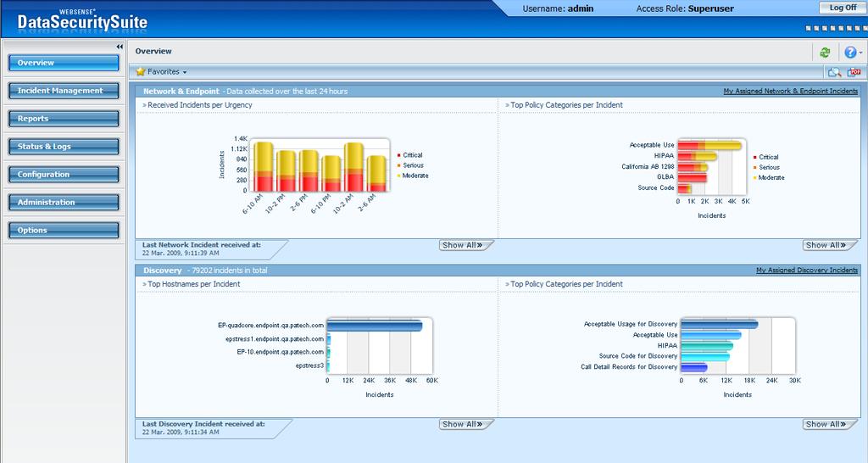Go to the Overview navigation item
This screenshot has height=463, width=868.
click(x=64, y=63)
